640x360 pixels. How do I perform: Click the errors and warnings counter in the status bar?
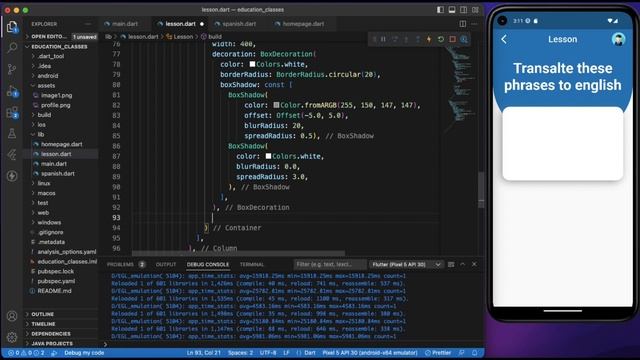coord(26,353)
